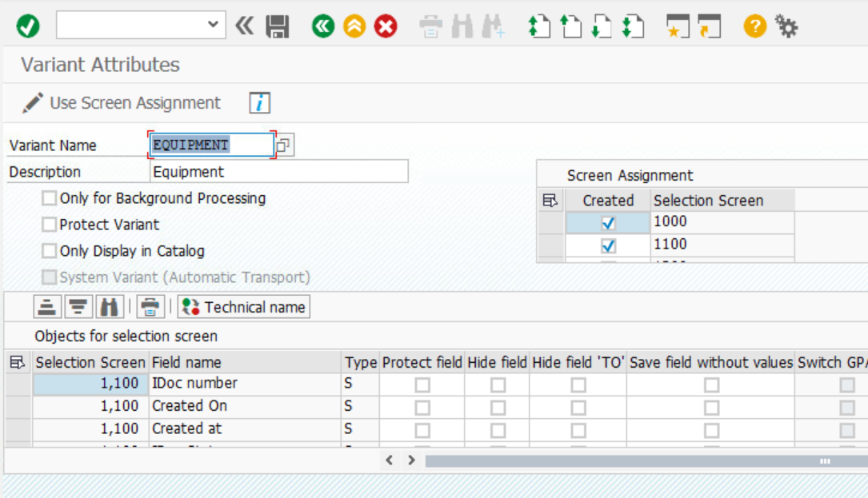Click the green Back icon
Screen dimensions: 868x498
pyautogui.click(x=323, y=26)
